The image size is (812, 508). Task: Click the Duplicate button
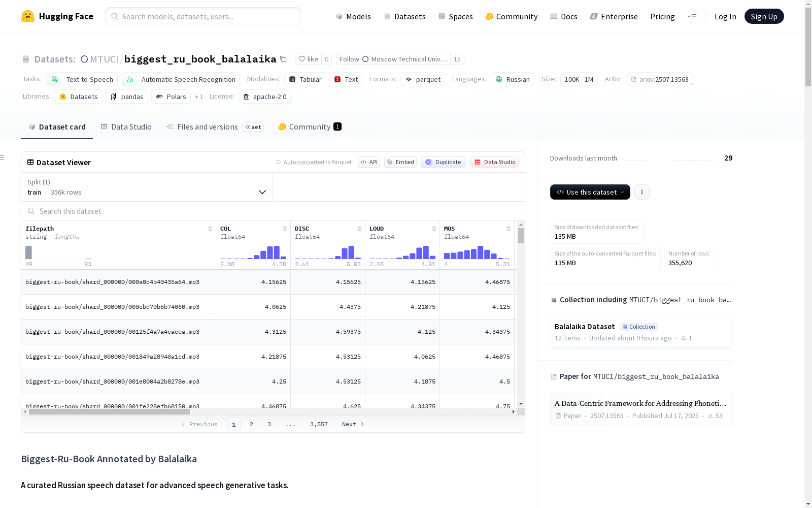click(x=443, y=162)
